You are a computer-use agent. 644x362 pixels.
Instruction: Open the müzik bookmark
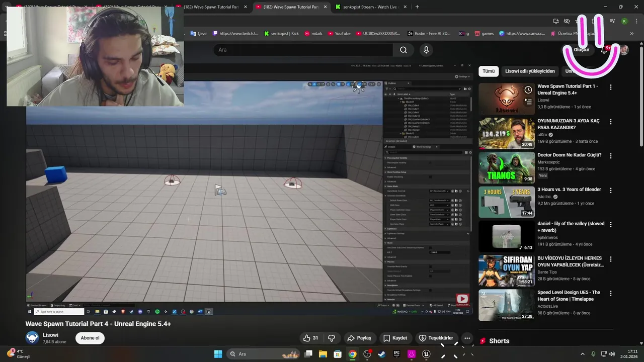pyautogui.click(x=313, y=33)
